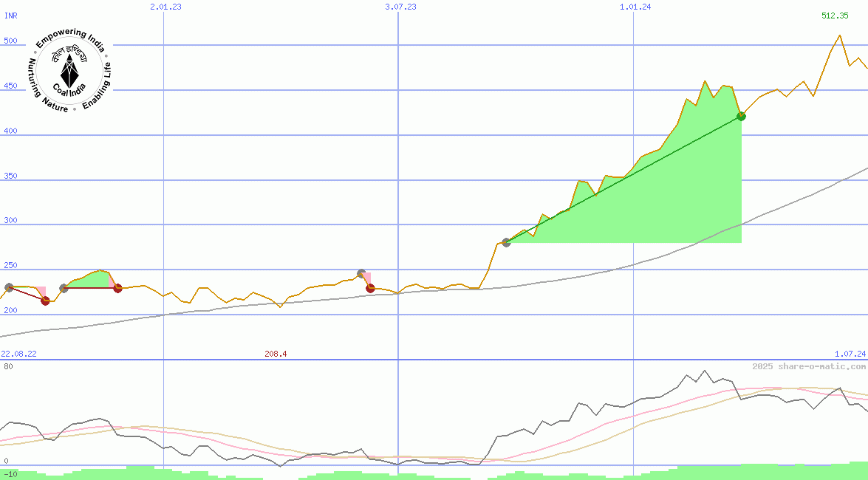Click the 350 price axis label
Viewport: 868px width, 480px height.
[x=10, y=176]
